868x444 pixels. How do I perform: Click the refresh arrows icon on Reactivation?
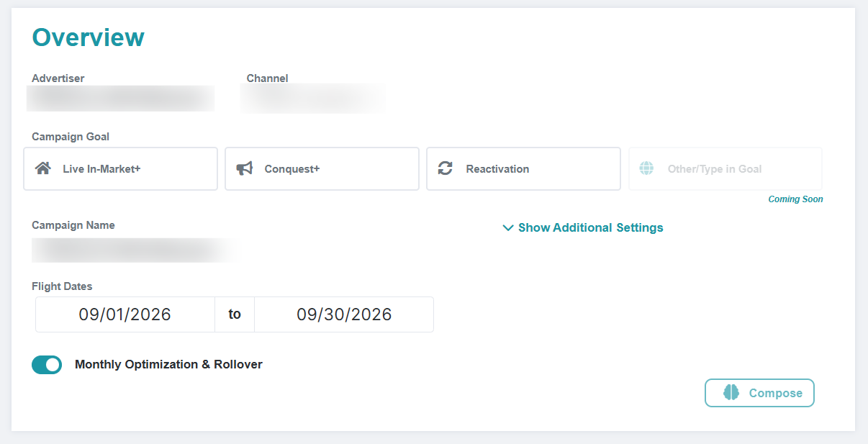pyautogui.click(x=446, y=168)
